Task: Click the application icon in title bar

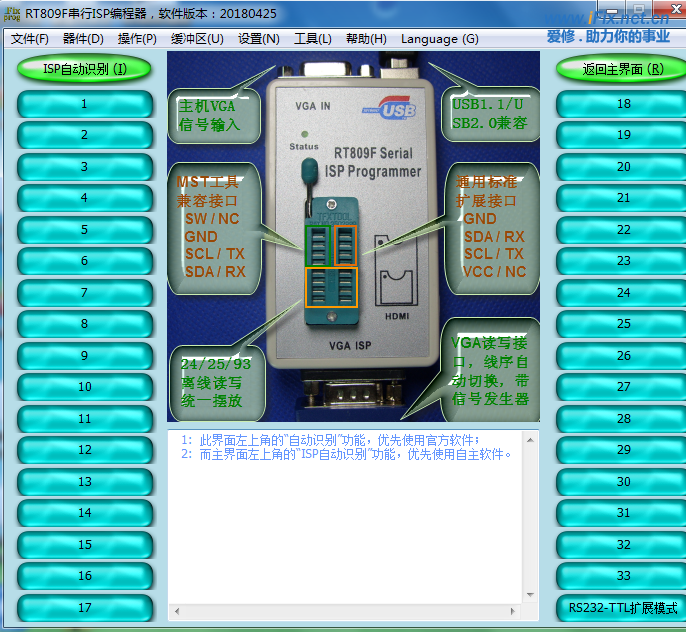Action: [13, 14]
